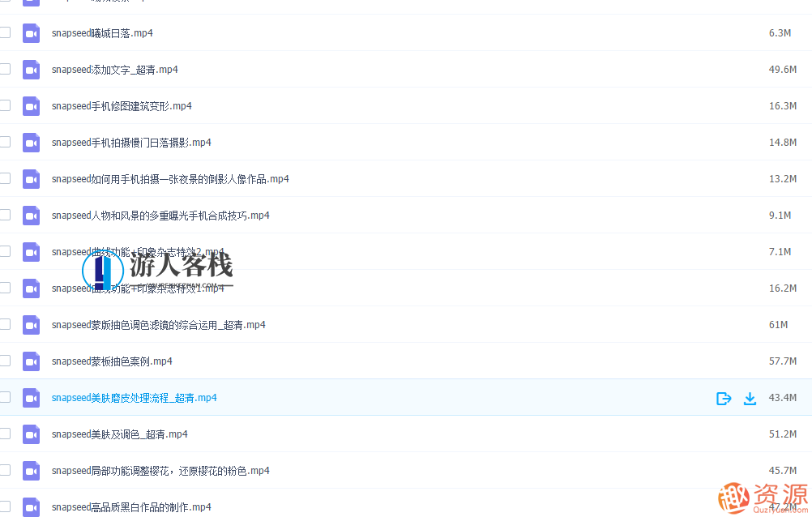Image resolution: width=812 pixels, height=517 pixels.
Task: Tick the checkbox for snapseed高品质黑白作品的制作.mp4
Action: (5, 507)
